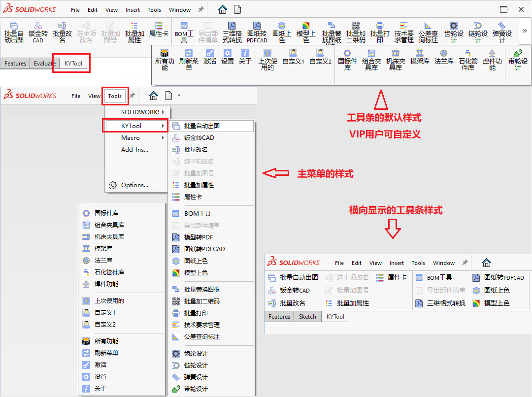Click New document icon in top window
This screenshot has height=397, width=532.
237,9
